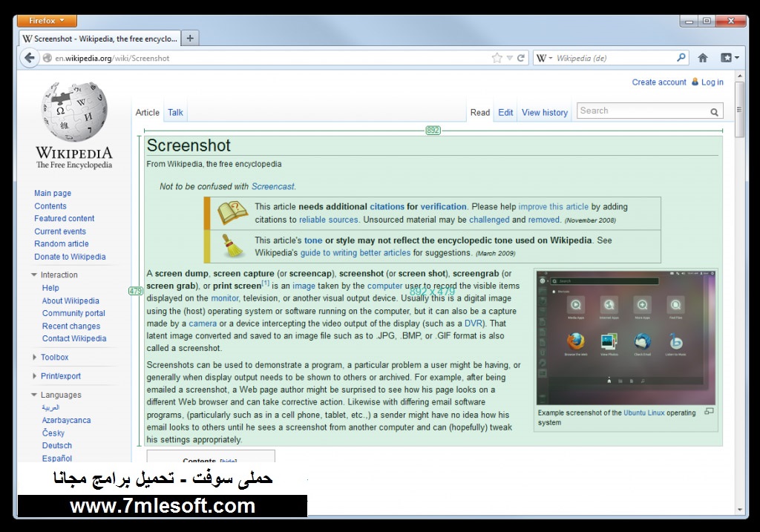
Task: Enlarge the Ubuntu screenshot via the enlarge icon
Action: (x=709, y=411)
